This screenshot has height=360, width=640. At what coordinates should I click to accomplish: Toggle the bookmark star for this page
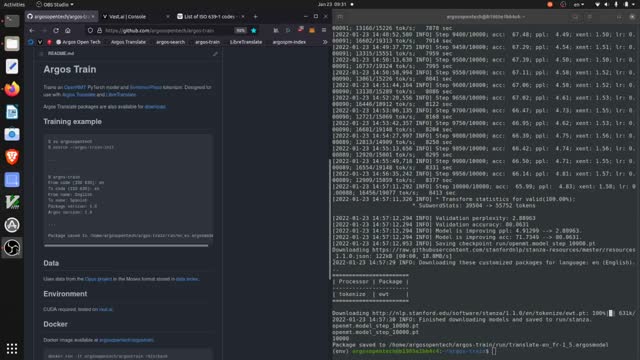253,30
